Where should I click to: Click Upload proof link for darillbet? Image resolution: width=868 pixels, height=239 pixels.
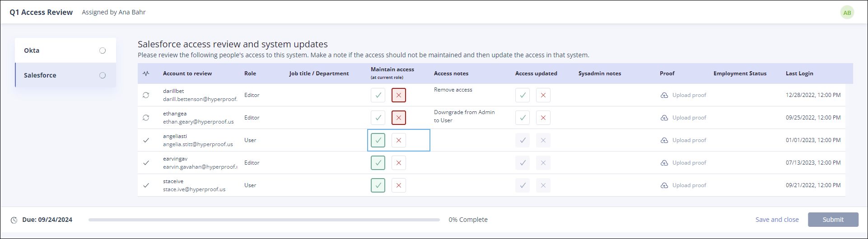[689, 95]
